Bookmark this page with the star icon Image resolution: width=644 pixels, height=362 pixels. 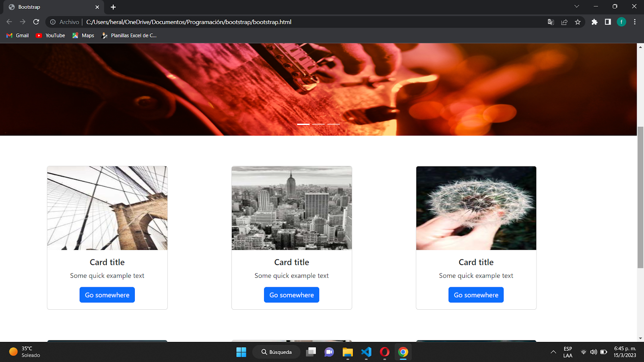[x=578, y=22]
